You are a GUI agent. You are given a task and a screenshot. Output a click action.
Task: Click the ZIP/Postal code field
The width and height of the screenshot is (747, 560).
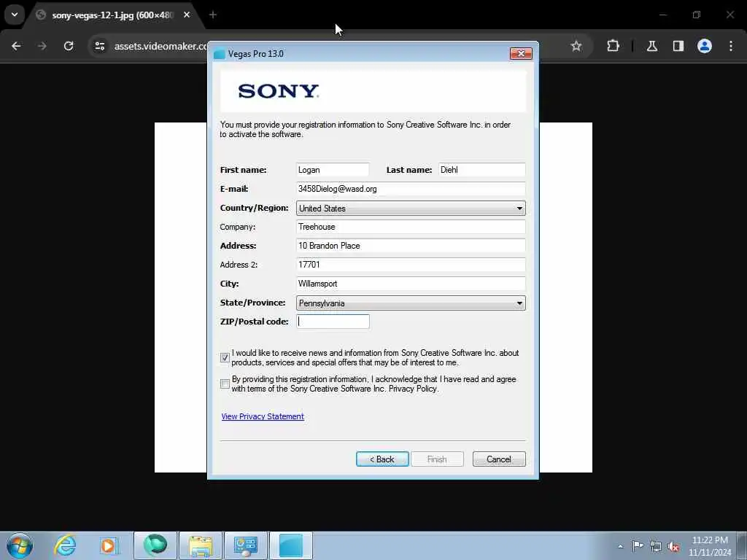click(x=333, y=322)
